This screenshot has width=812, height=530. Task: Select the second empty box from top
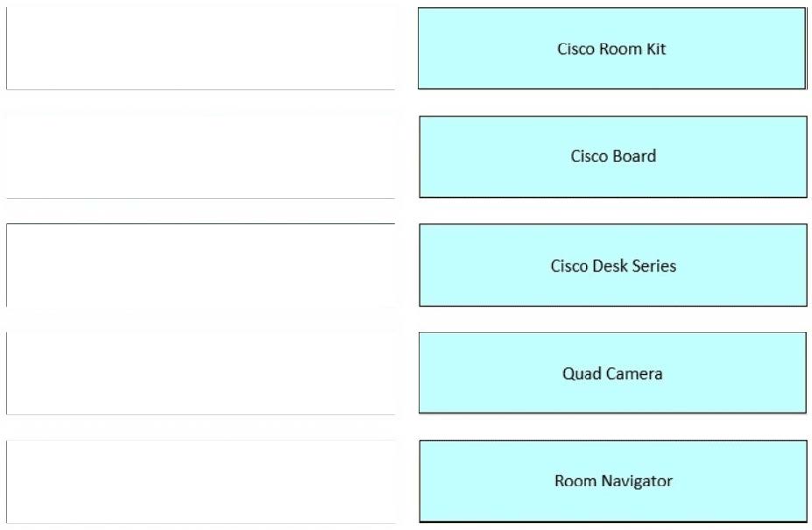pyautogui.click(x=200, y=157)
